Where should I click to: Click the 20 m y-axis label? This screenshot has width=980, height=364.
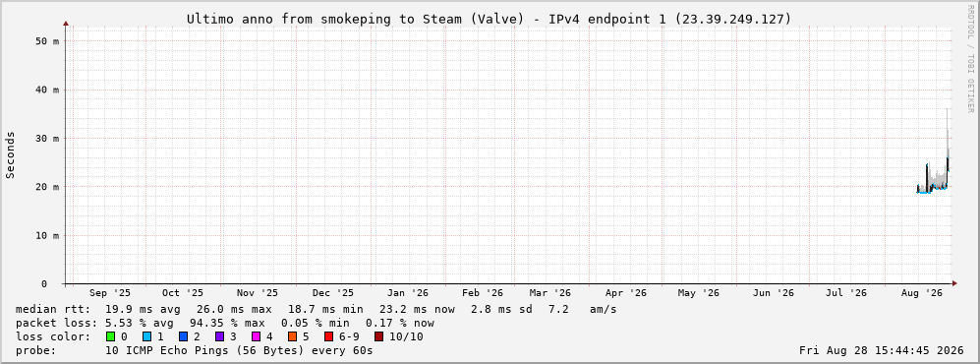47,187
